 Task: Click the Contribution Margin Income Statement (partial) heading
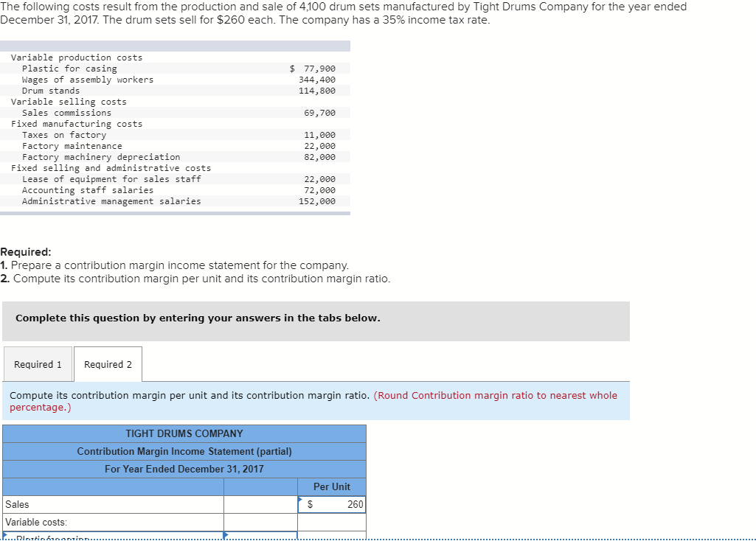coord(184,451)
